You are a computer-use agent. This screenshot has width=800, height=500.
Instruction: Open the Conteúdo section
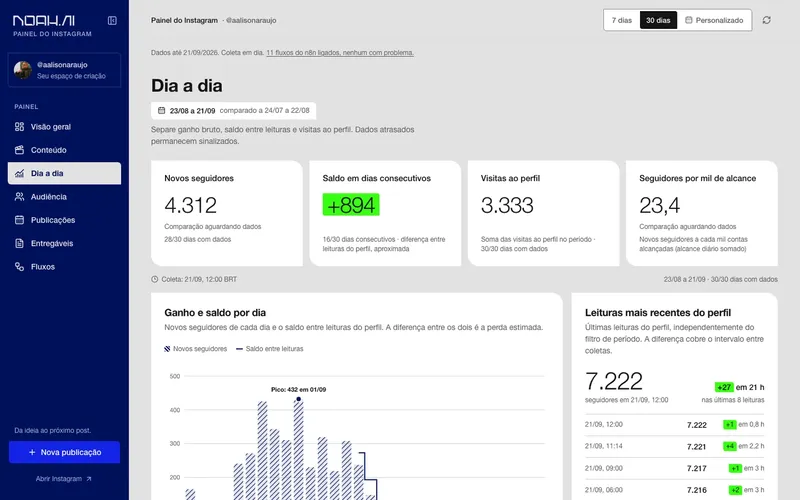coord(64,150)
